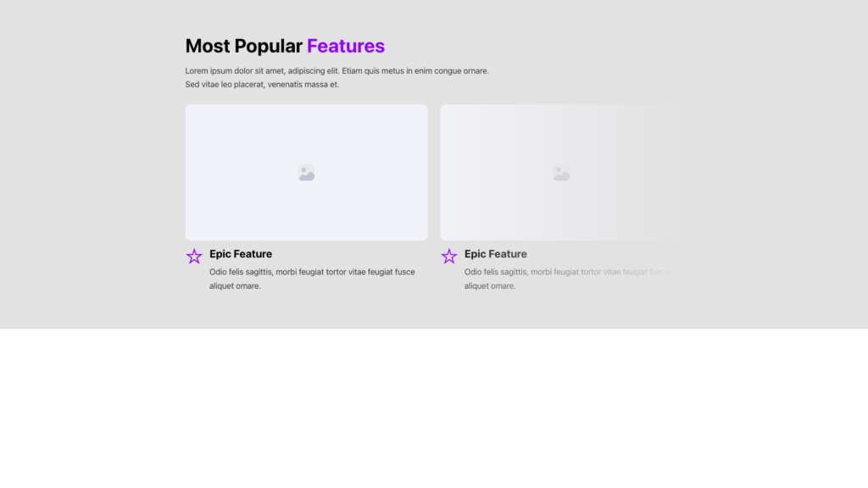
Task: Click the first card's "Odio felis sagittis" description line
Action: pos(312,272)
